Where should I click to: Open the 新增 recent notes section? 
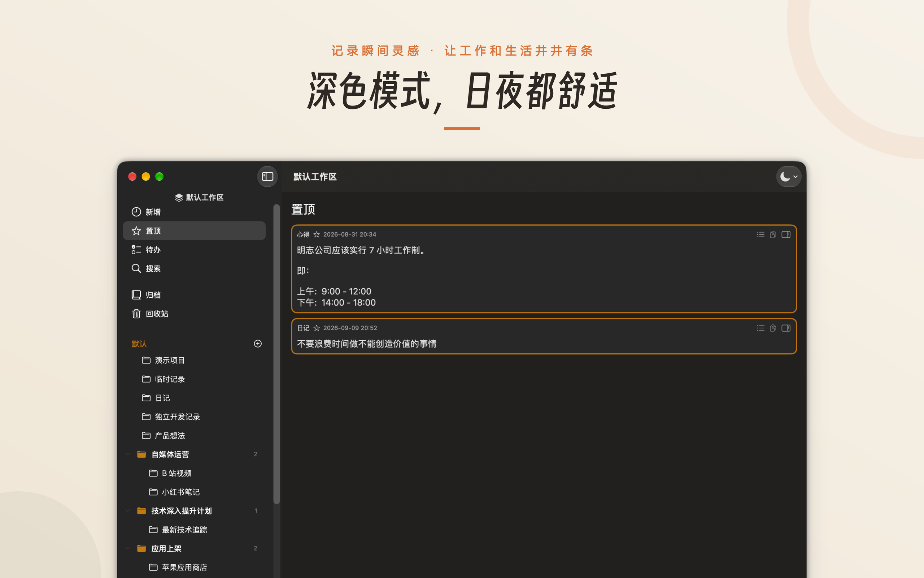194,212
